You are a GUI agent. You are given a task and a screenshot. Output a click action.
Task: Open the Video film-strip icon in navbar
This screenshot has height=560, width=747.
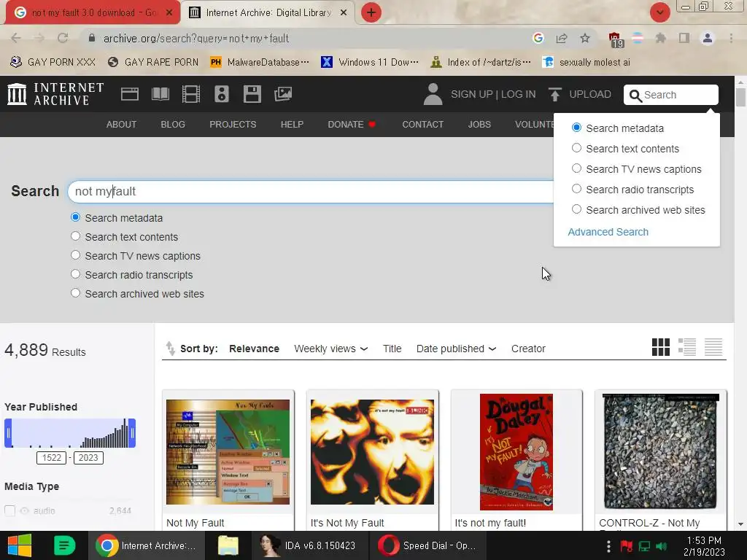(x=190, y=94)
